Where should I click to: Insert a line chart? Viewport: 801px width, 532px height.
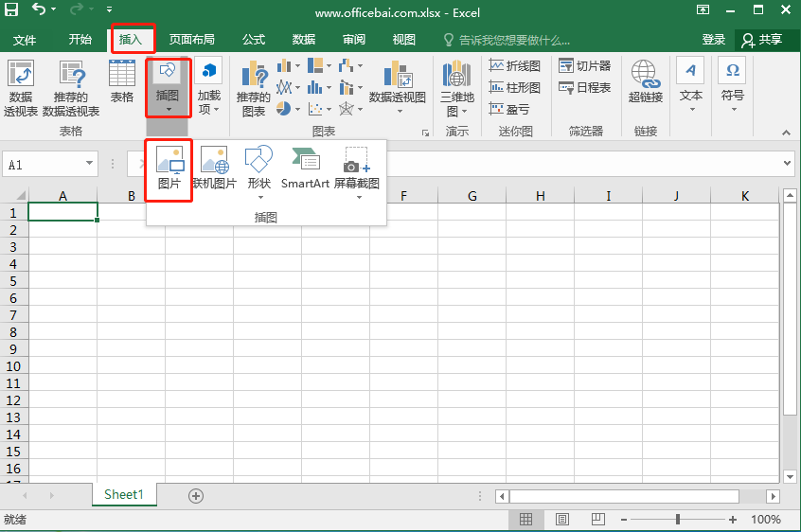pyautogui.click(x=288, y=87)
